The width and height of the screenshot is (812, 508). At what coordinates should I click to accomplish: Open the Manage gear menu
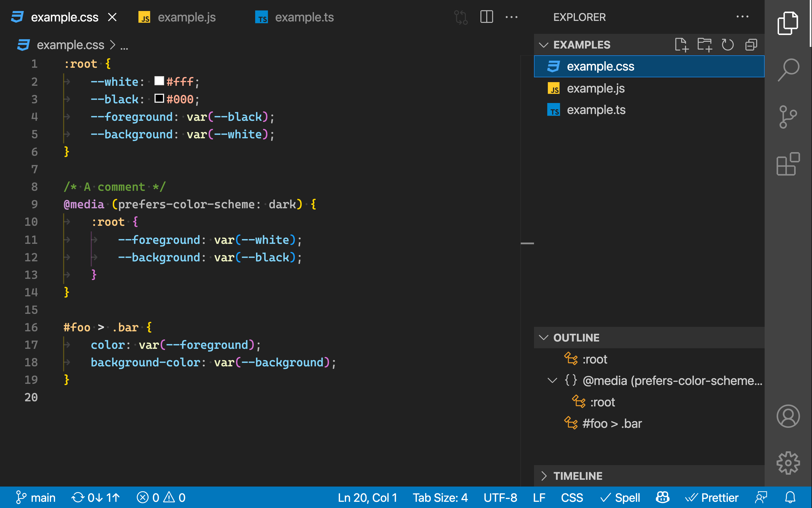pyautogui.click(x=788, y=463)
